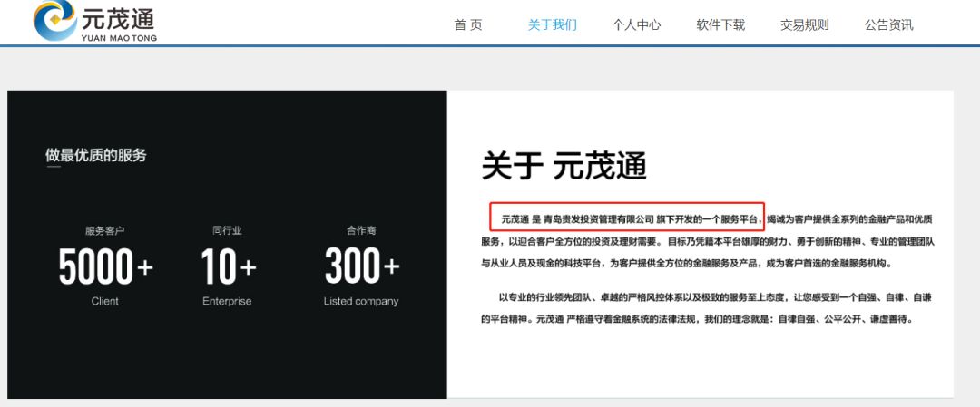Click the 关于 元茂通 heading
Viewport: 980px width, 407px height.
click(563, 166)
